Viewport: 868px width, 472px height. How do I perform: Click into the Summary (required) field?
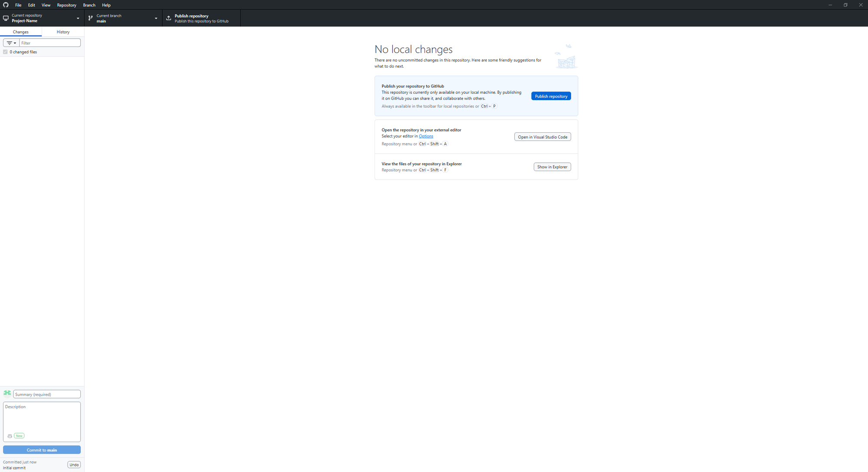click(x=47, y=394)
